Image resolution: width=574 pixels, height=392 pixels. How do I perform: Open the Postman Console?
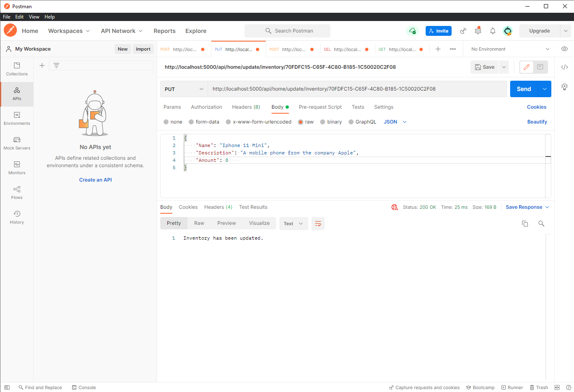[x=84, y=387]
